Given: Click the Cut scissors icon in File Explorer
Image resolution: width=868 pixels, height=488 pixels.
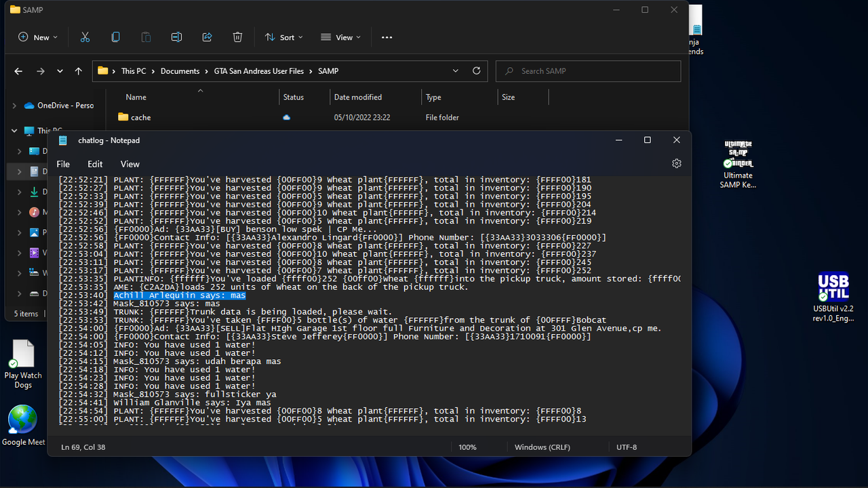Looking at the screenshot, I should pos(85,37).
